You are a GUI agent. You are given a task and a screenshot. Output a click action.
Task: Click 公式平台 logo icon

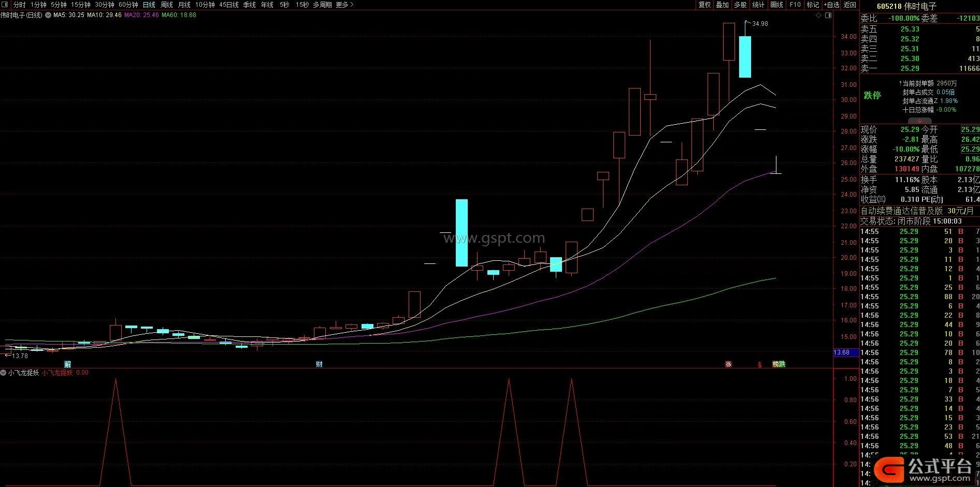point(889,469)
